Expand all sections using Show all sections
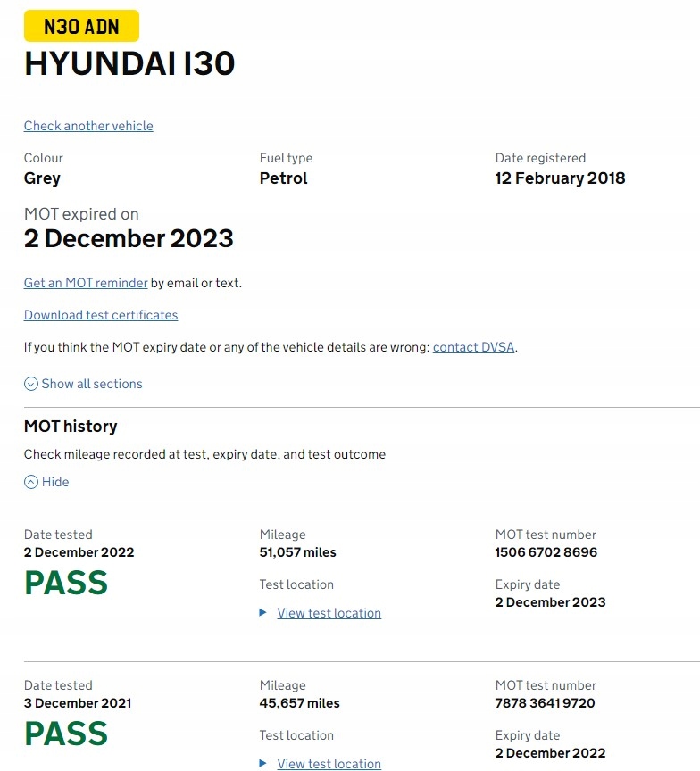 pos(92,384)
